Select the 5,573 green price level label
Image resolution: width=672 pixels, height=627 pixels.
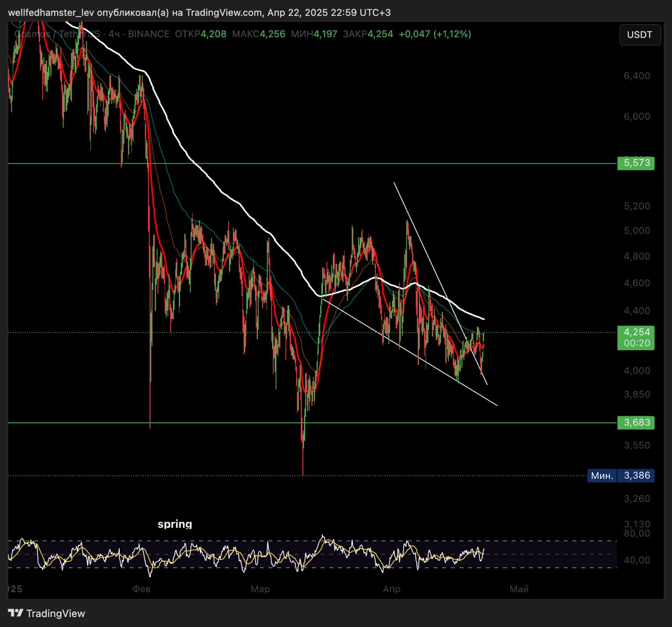point(636,163)
